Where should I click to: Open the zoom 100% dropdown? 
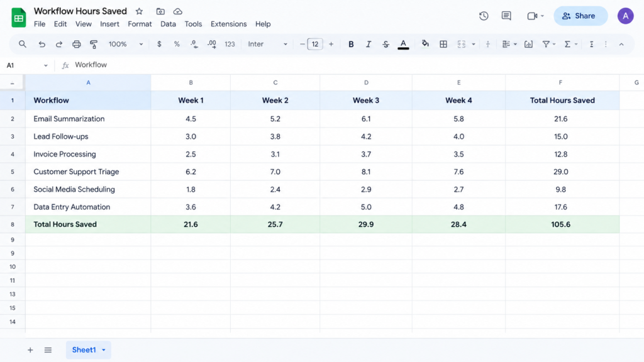(125, 44)
